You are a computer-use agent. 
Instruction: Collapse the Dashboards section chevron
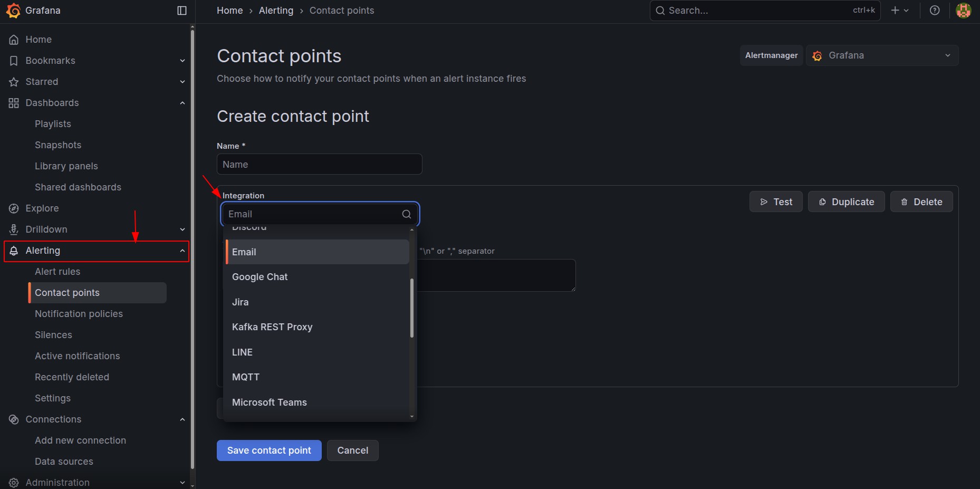coord(182,103)
